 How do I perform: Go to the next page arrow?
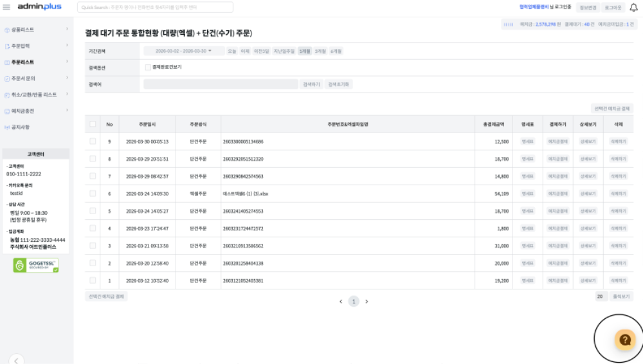pos(367,302)
